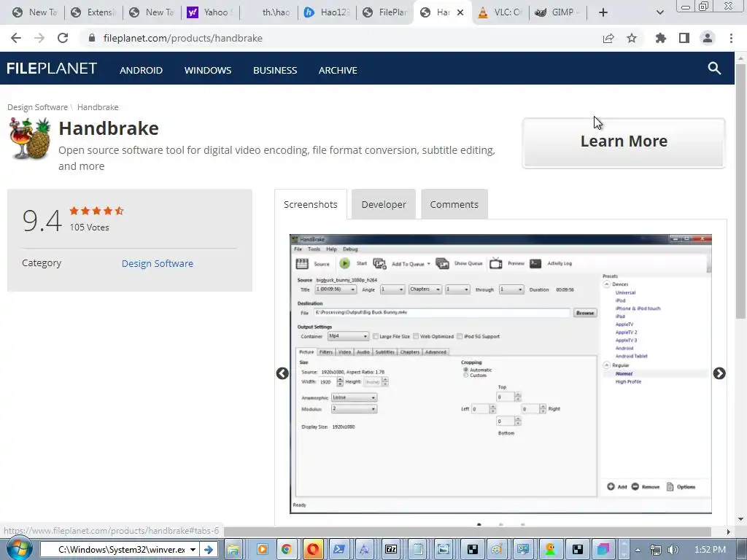This screenshot has height=560, width=747.
Task: Follow the Design Software breadcrumb link
Action: pyautogui.click(x=38, y=107)
